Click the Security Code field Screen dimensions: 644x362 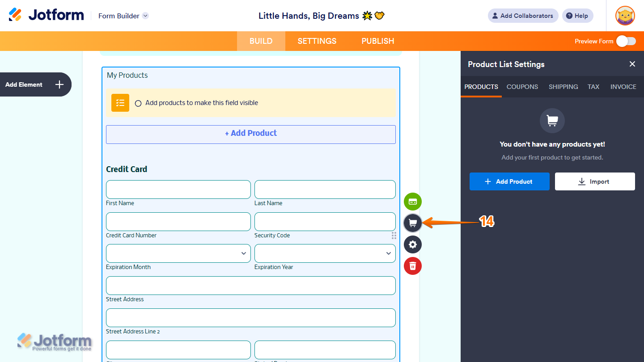pyautogui.click(x=325, y=222)
